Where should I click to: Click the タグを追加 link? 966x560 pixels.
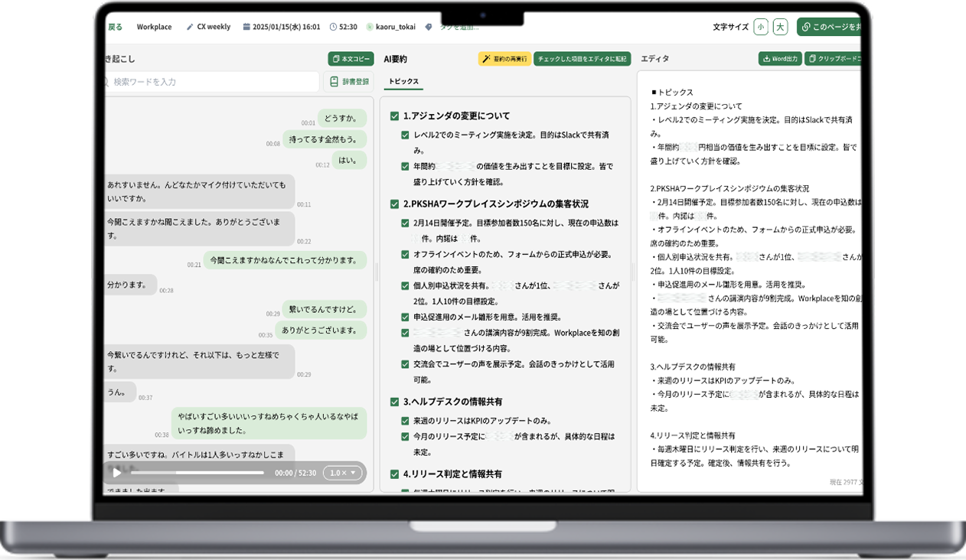point(459,27)
